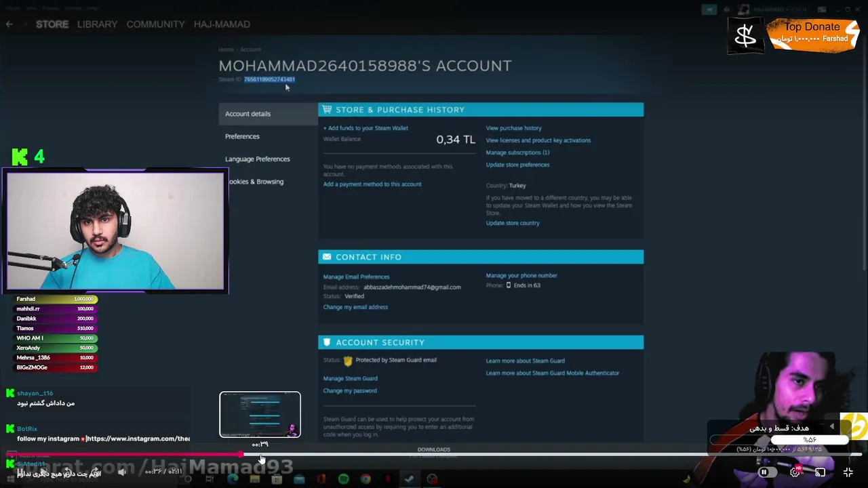868x488 pixels.
Task: Open Learn more about Steam Guard Mobile Authenticator
Action: pyautogui.click(x=553, y=373)
